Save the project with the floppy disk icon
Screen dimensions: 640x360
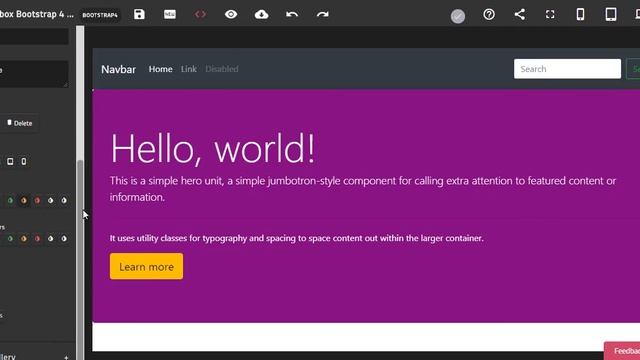click(x=139, y=14)
